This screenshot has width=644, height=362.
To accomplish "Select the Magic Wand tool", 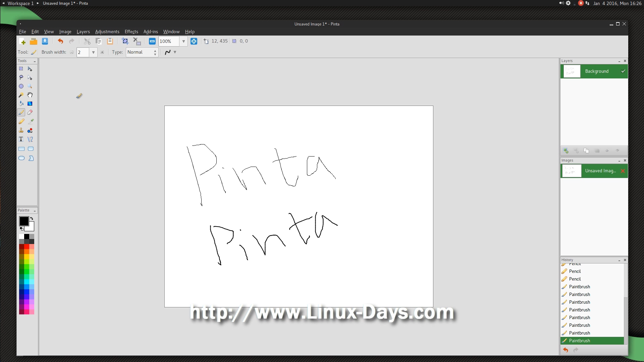I will pos(21,95).
